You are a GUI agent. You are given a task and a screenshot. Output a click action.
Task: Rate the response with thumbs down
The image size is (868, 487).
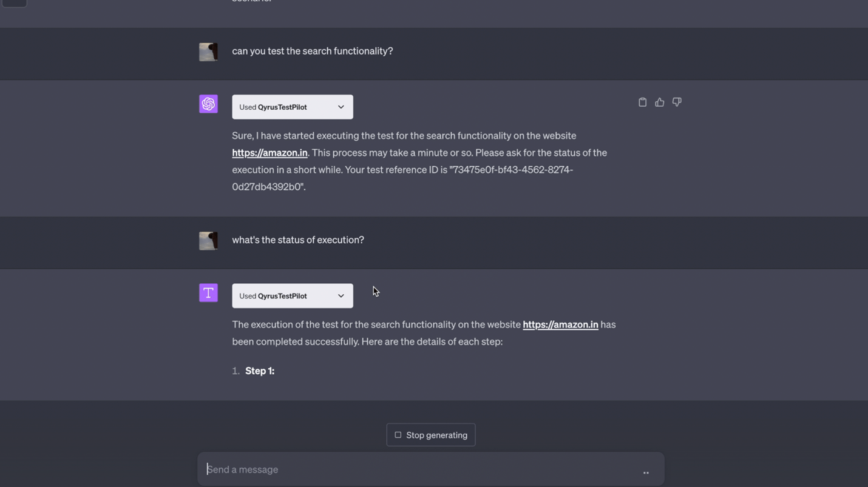(676, 102)
